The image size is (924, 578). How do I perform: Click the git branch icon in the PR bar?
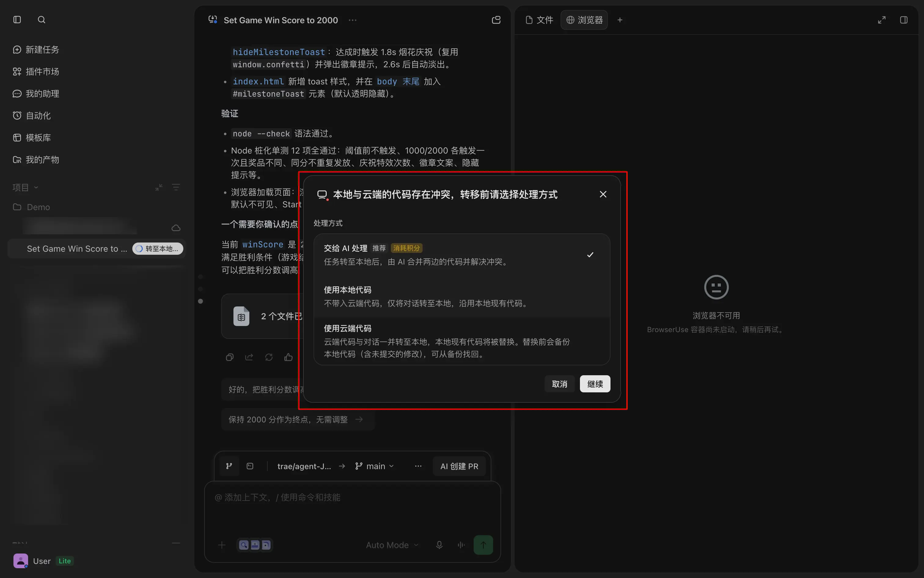[x=229, y=466]
